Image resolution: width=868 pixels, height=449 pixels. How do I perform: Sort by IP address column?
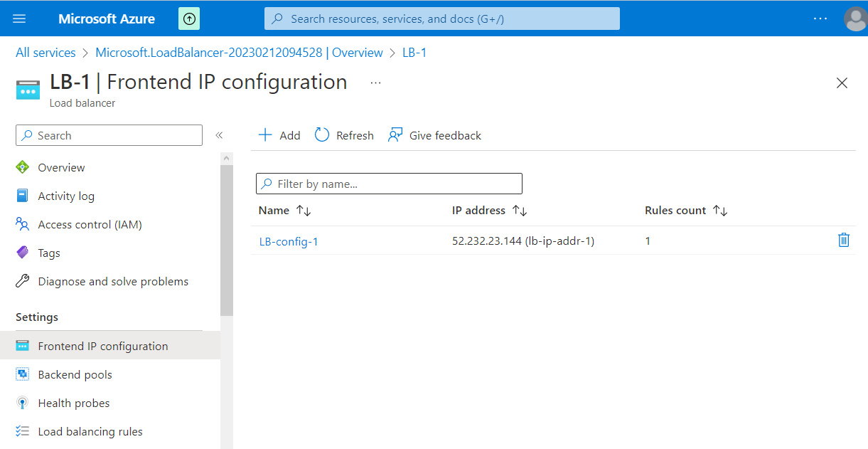489,211
